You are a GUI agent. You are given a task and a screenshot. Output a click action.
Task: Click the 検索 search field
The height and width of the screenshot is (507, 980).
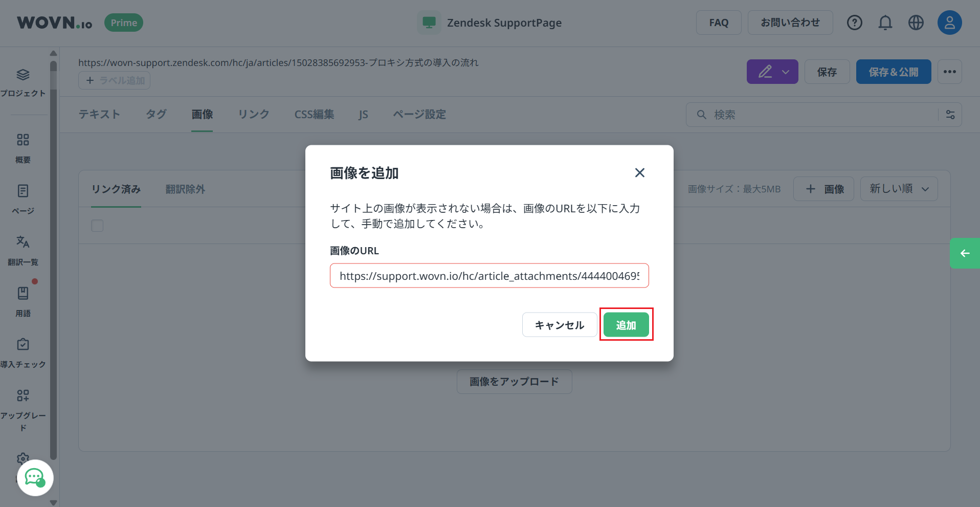813,115
